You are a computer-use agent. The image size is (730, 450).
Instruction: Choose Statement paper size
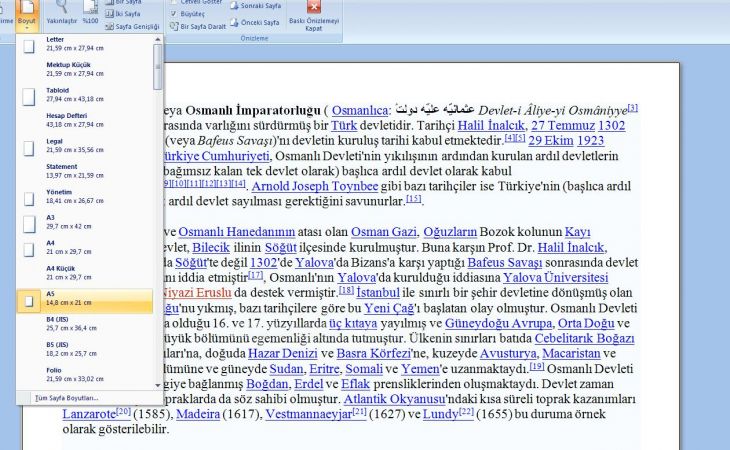[x=84, y=171]
